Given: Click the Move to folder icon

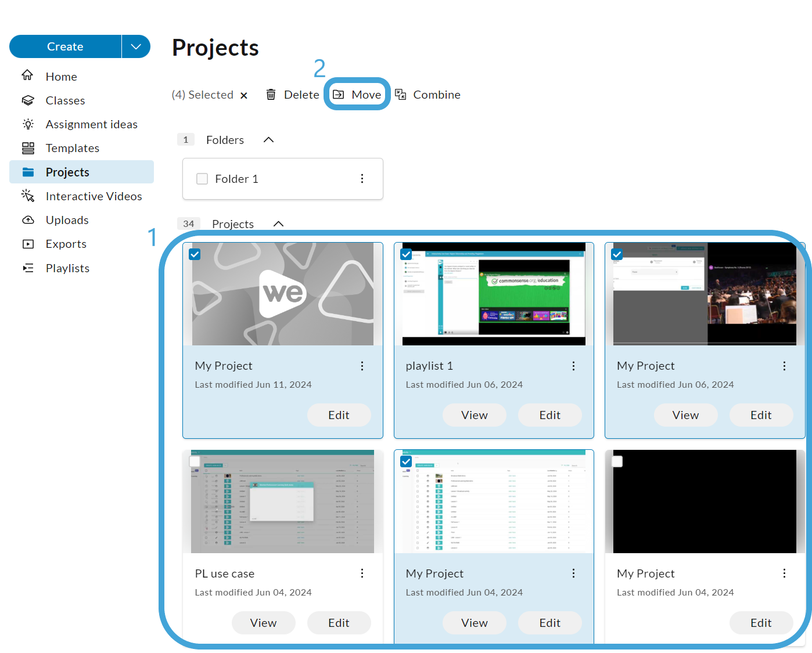Looking at the screenshot, I should [339, 95].
